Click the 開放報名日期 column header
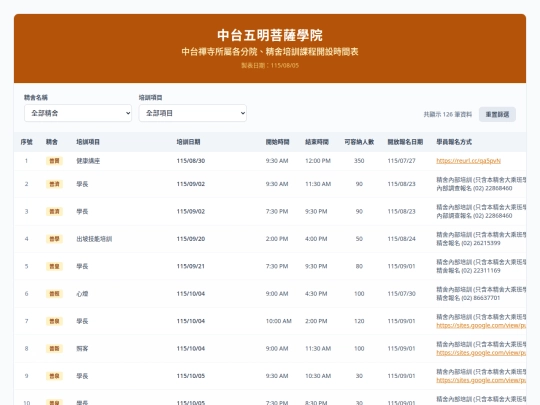 click(405, 142)
